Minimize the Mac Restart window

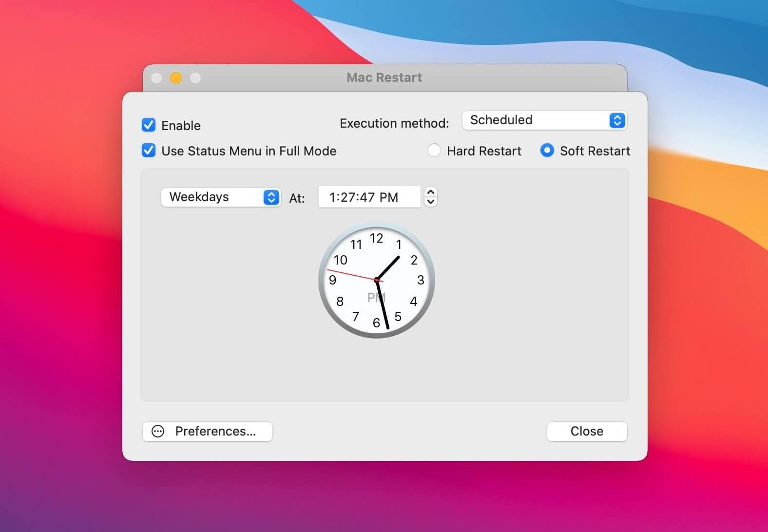click(176, 78)
